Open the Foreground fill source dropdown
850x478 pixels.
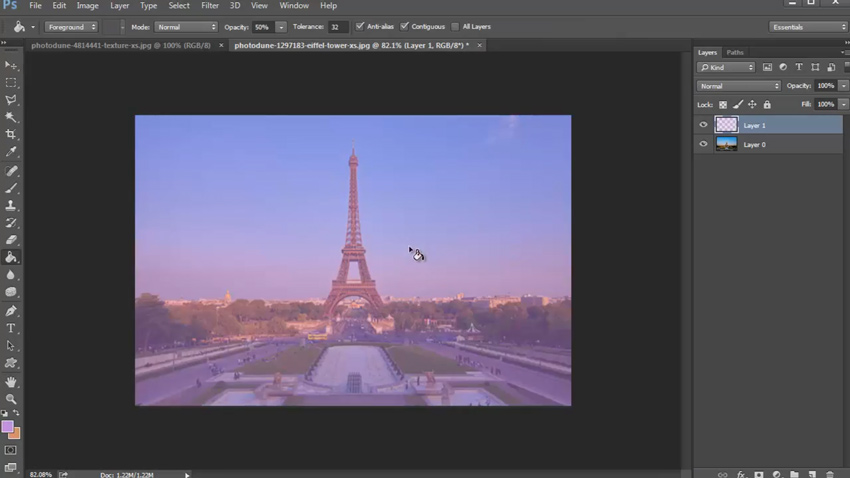pyautogui.click(x=71, y=27)
